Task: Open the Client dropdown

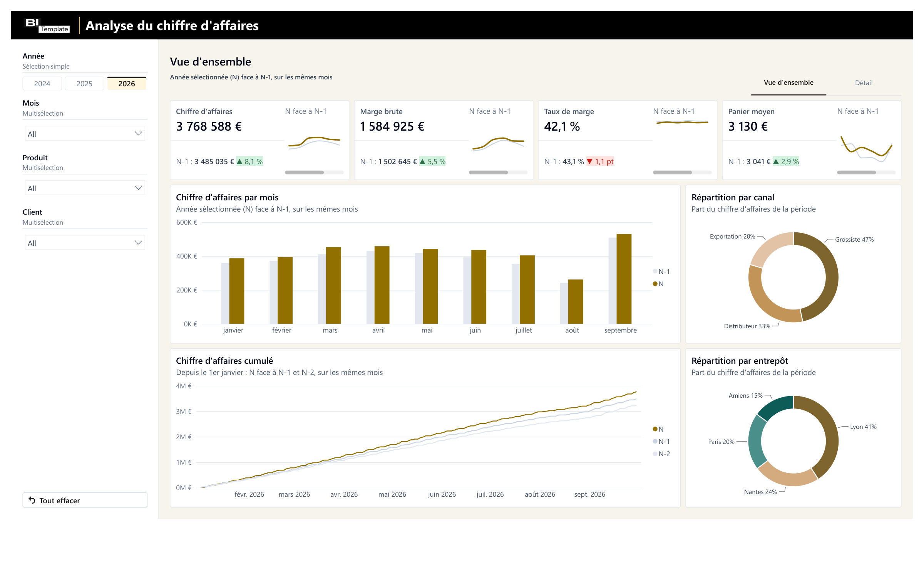Action: pyautogui.click(x=85, y=243)
